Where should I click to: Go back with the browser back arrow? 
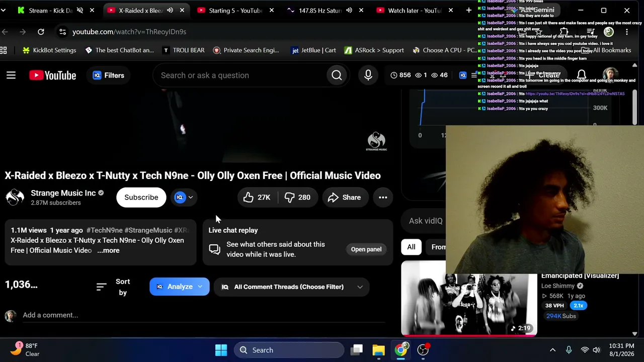click(6, 32)
